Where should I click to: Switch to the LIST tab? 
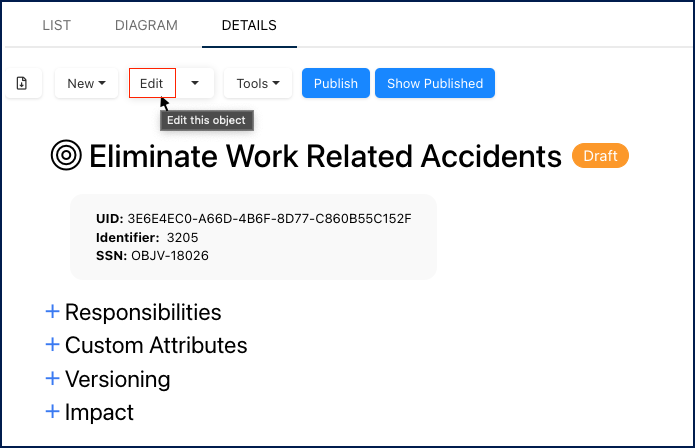[x=57, y=25]
